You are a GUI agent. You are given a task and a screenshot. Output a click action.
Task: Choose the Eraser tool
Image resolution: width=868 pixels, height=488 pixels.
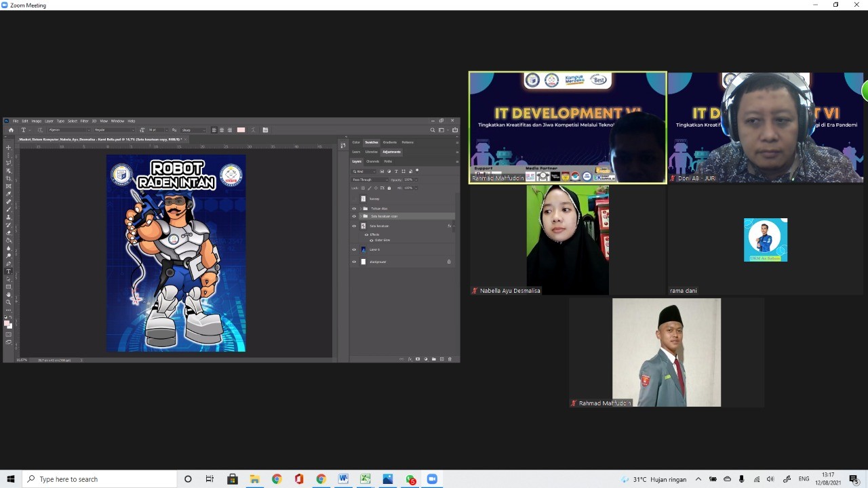9,233
